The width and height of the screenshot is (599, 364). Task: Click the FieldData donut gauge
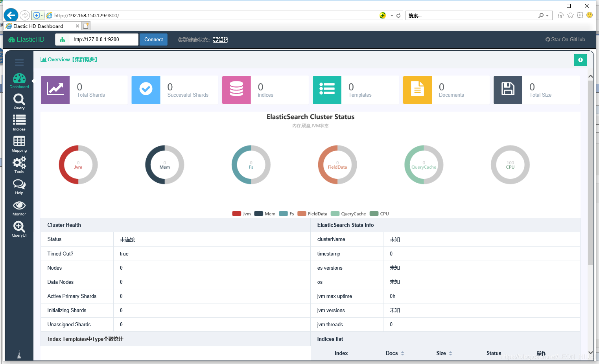tap(337, 165)
